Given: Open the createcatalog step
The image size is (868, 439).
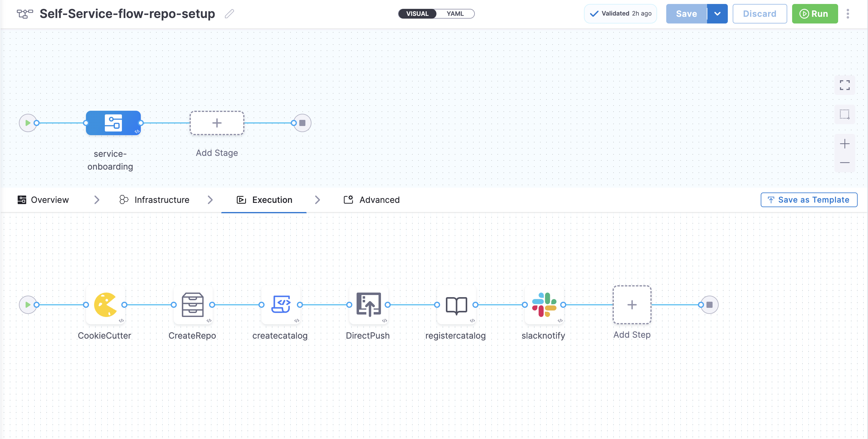Looking at the screenshot, I should (280, 305).
